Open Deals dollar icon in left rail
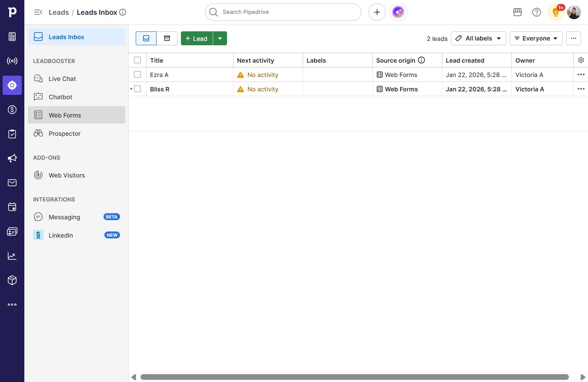Image resolution: width=588 pixels, height=382 pixels. click(12, 110)
